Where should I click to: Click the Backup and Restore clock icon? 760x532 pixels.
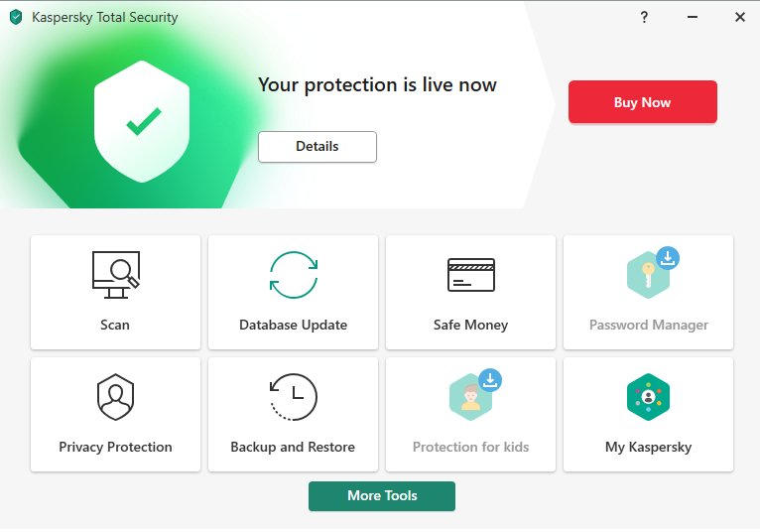click(294, 397)
